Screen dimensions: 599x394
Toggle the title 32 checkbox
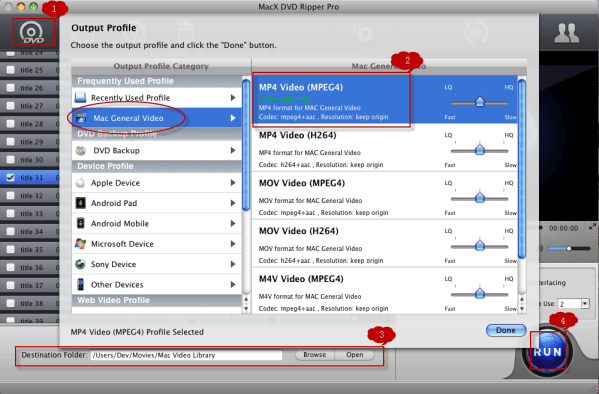click(x=11, y=196)
